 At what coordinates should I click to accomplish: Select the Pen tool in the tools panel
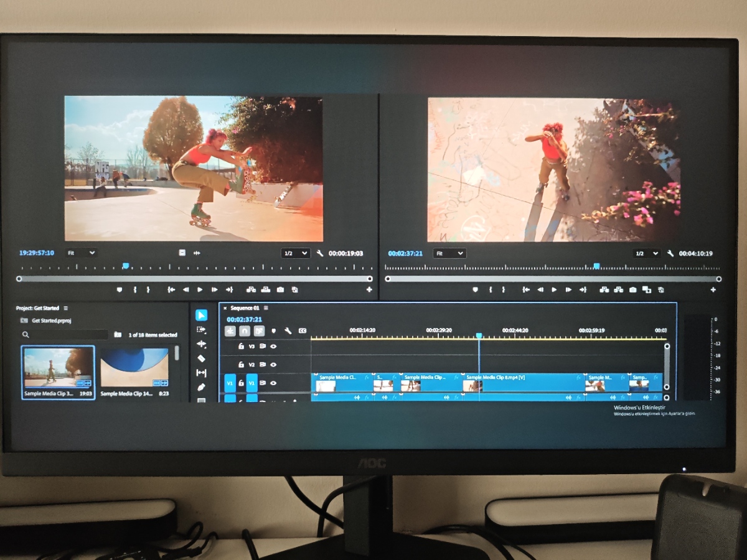[x=201, y=387]
